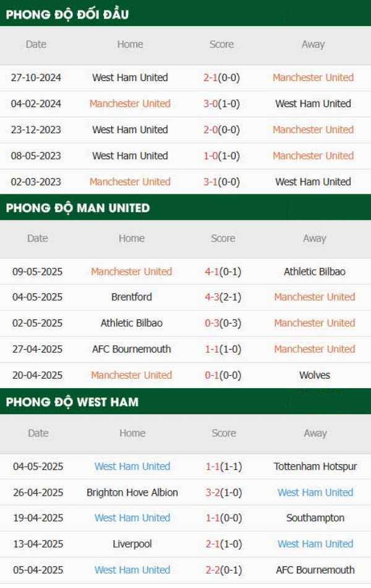
Task: Open Brentford home team link
Action: click(132, 297)
